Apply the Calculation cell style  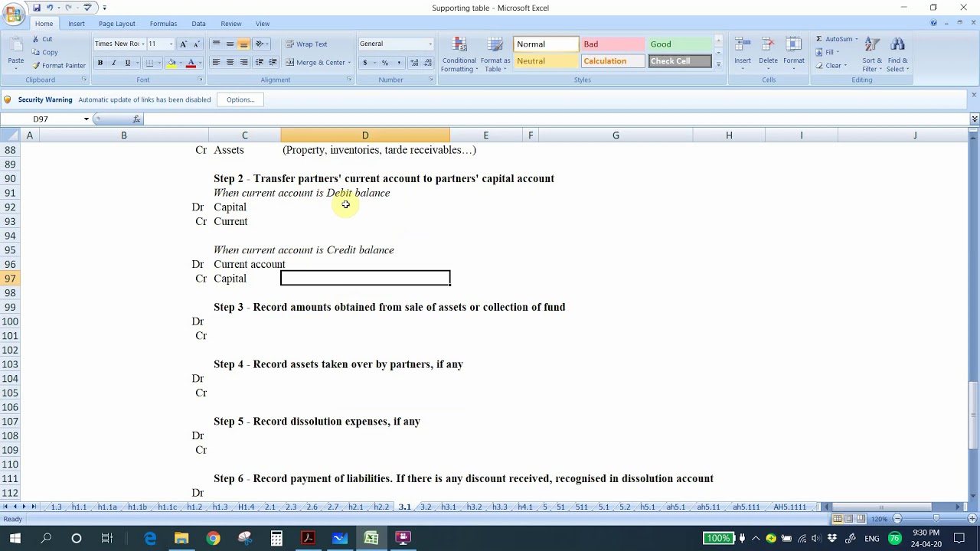[x=612, y=61]
